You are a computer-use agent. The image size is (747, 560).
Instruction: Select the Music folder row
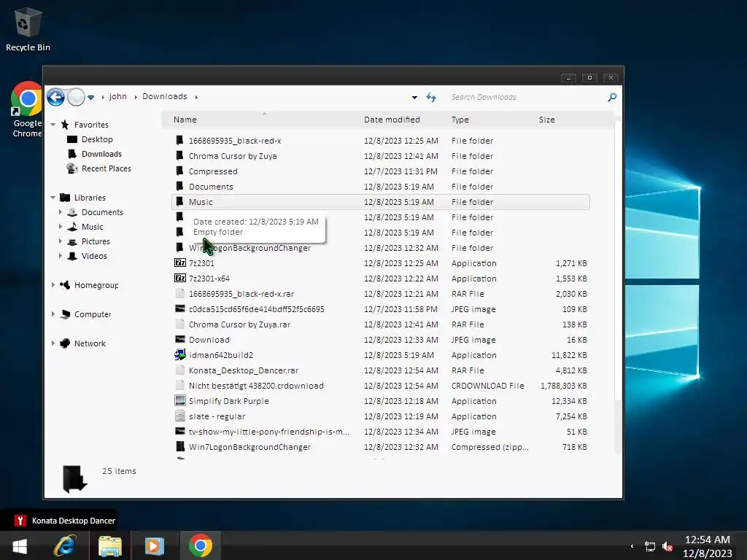pos(381,202)
